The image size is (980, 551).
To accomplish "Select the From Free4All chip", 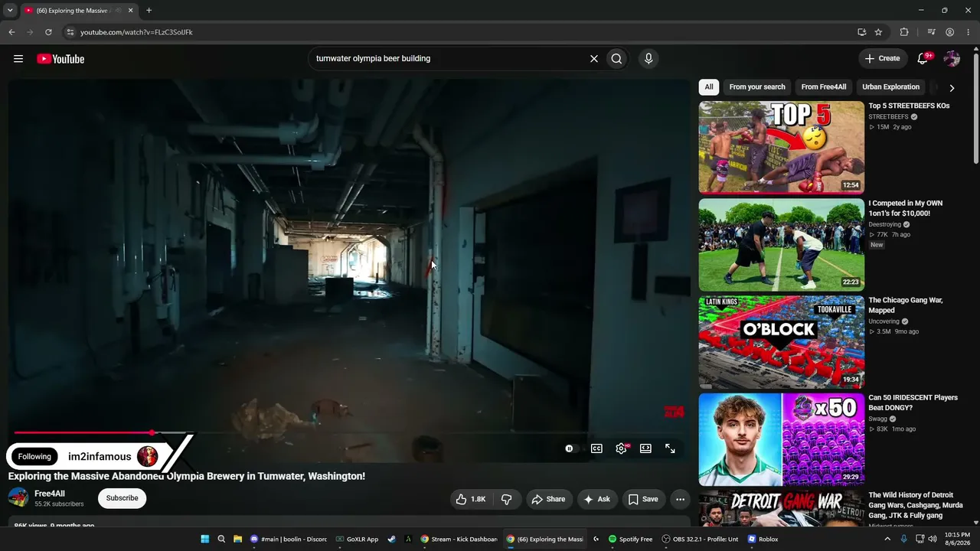I will click(824, 87).
